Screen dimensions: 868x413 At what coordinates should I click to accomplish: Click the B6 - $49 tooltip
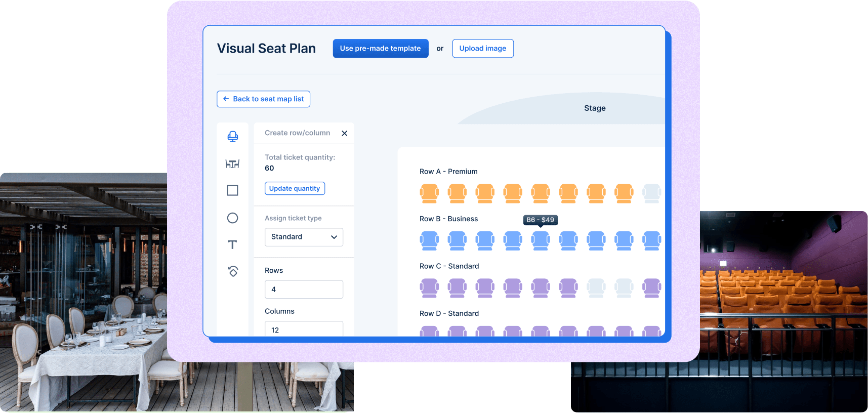(x=540, y=220)
